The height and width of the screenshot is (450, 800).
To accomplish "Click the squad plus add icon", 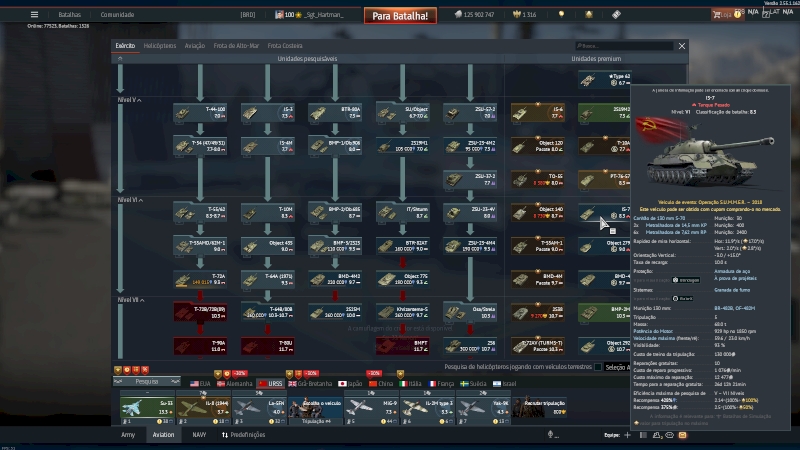I will click(627, 435).
